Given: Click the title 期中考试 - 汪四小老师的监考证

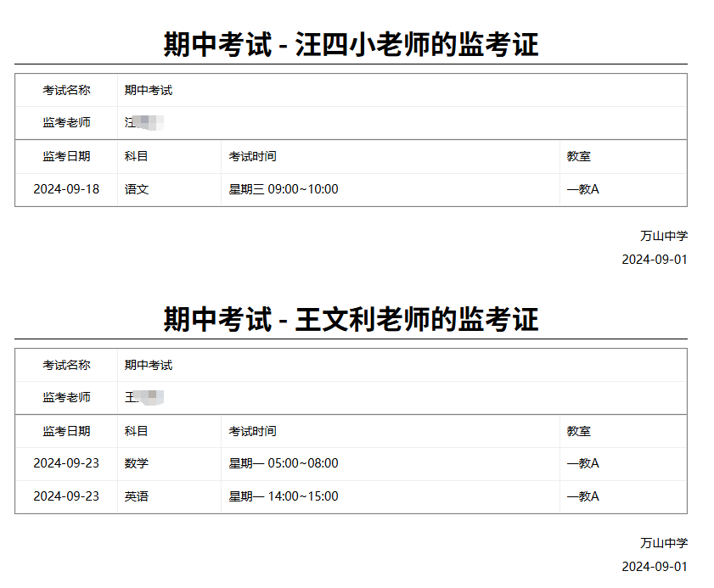Looking at the screenshot, I should pos(357,41).
